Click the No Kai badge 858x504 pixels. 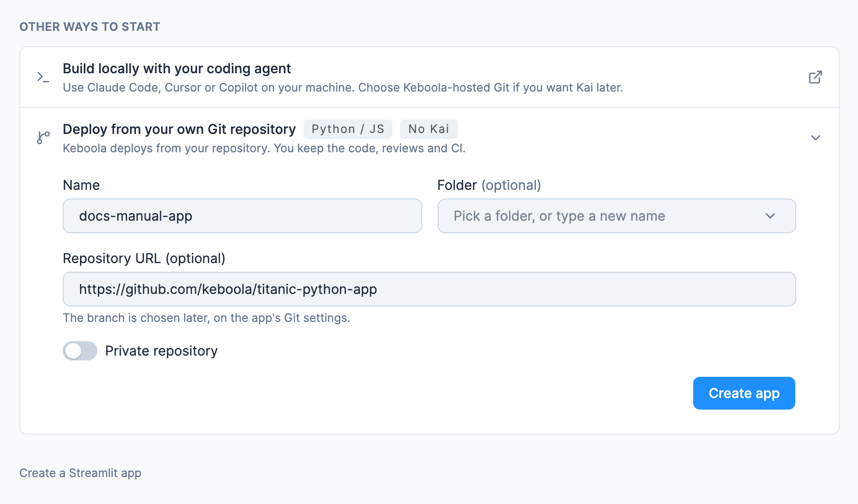point(429,129)
